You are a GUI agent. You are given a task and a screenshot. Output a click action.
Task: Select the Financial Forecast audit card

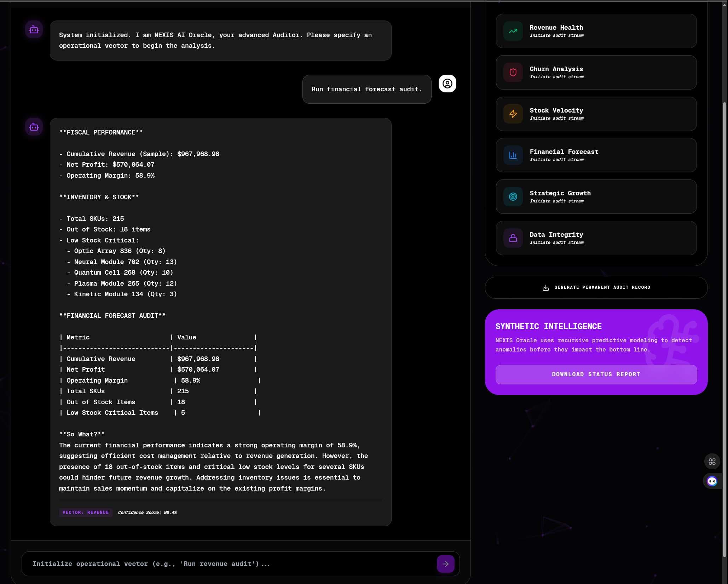595,155
